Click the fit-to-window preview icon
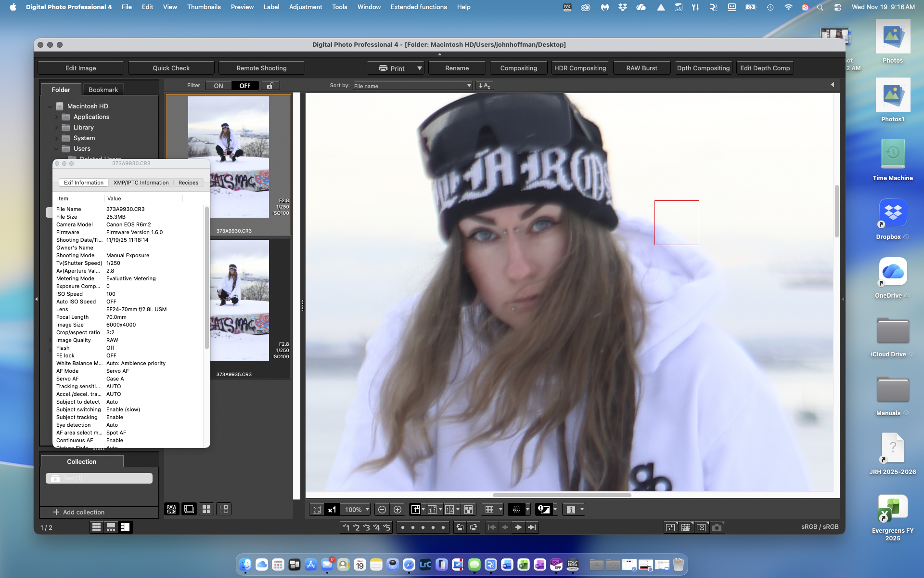The height and width of the screenshot is (578, 924). pos(317,510)
